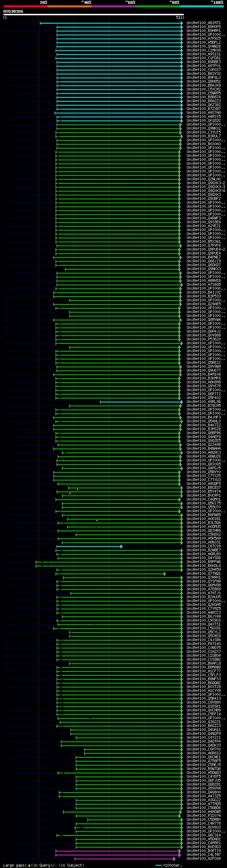The width and height of the screenshot is (227, 868).
Task: Open the UniRef100_C1MKX6 entry
Action: pos(204,50)
